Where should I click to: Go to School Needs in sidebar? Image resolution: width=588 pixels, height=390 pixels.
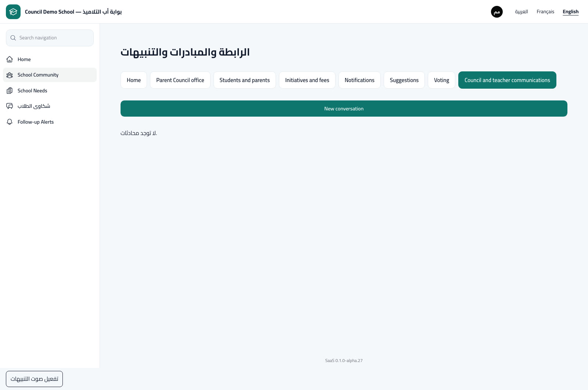(x=50, y=91)
